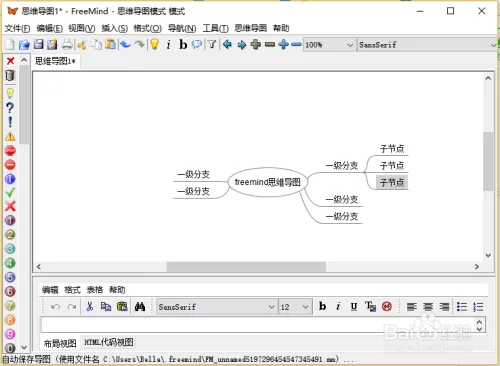Find text with the binoculars icon

(x=140, y=307)
